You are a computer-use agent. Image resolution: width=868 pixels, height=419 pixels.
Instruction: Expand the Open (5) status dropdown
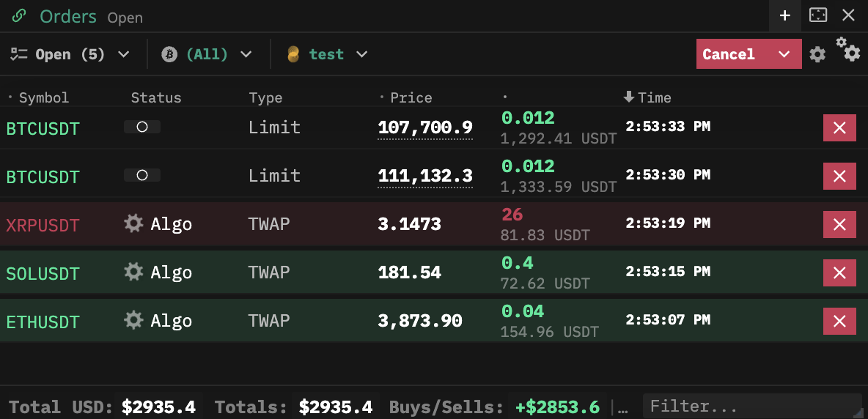coord(70,54)
